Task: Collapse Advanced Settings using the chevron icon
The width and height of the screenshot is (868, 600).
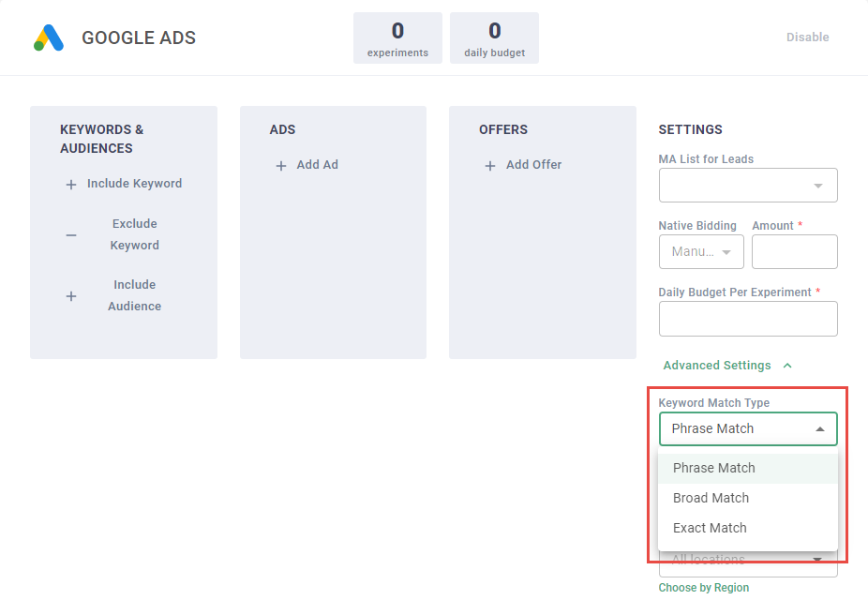Action: pos(787,366)
